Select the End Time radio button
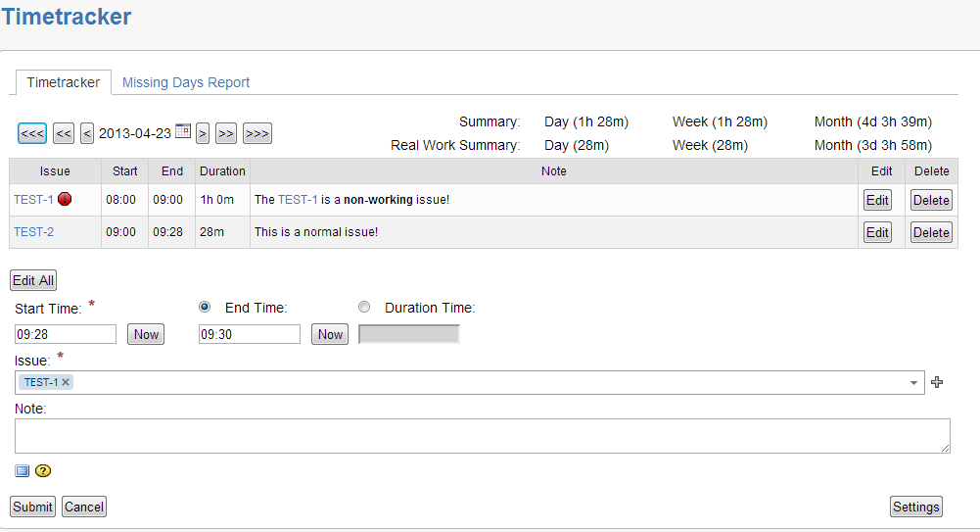The width and height of the screenshot is (980, 532). [205, 307]
